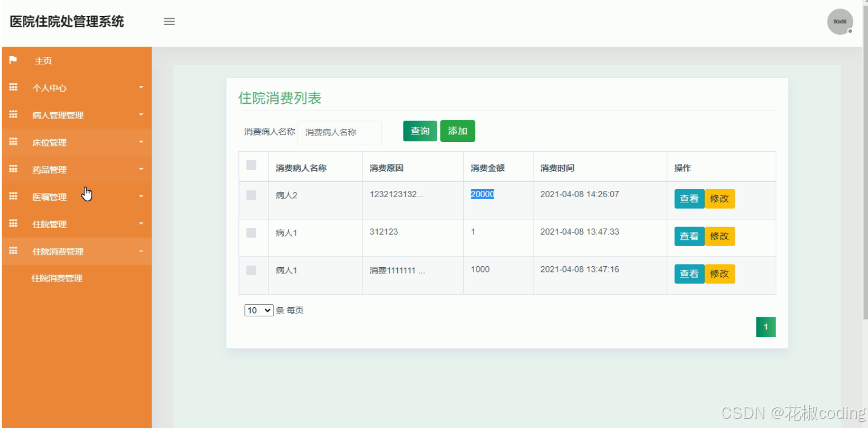Expand the 住院管理 menu chevron
This screenshot has width=868, height=428.
[x=141, y=224]
